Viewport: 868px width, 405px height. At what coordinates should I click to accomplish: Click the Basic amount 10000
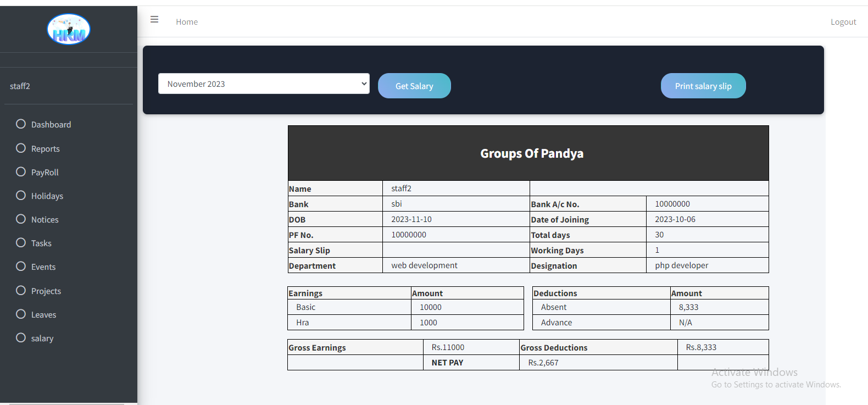pos(431,307)
